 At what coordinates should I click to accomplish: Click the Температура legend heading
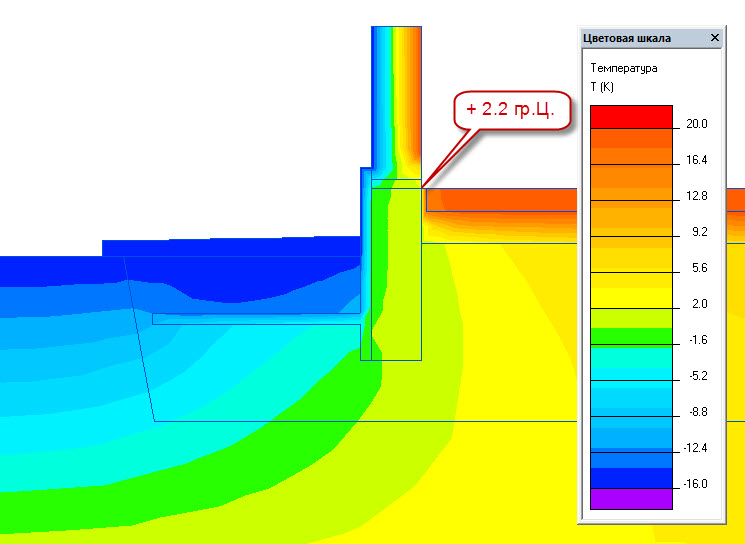624,68
